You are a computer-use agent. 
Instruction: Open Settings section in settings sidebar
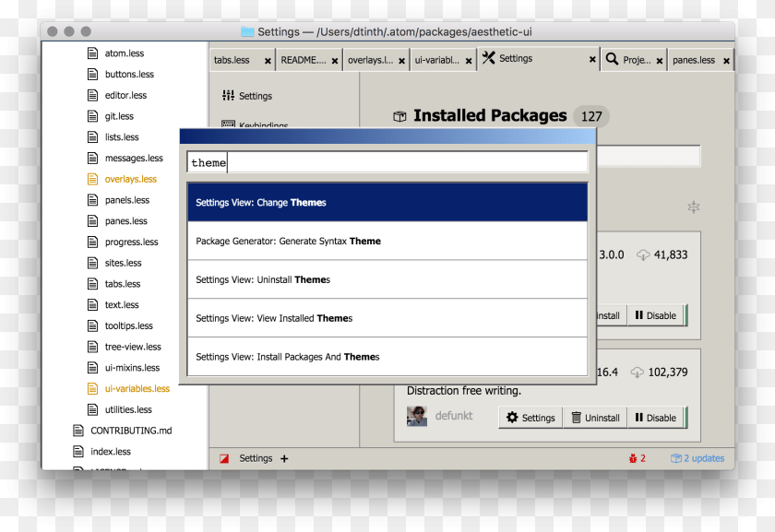coord(247,96)
